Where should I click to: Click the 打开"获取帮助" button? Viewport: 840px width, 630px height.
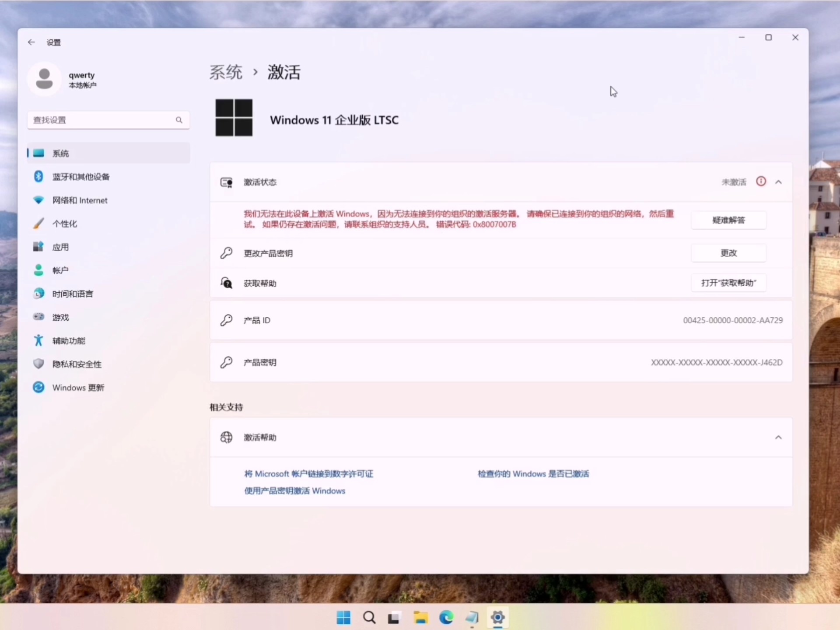coord(728,283)
